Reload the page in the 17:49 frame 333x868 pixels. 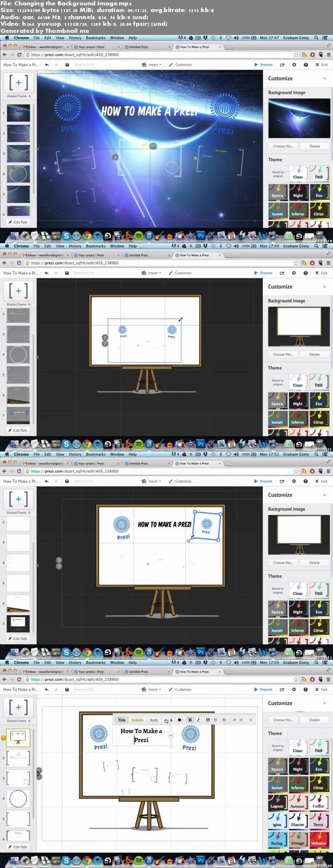coord(19,263)
